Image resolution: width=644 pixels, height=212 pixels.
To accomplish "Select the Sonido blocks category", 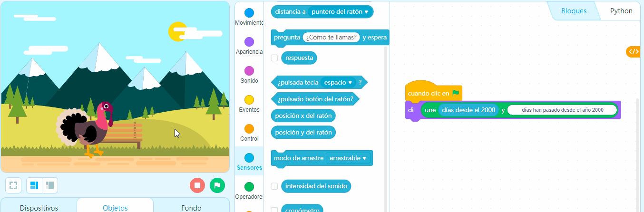I will pos(249,75).
